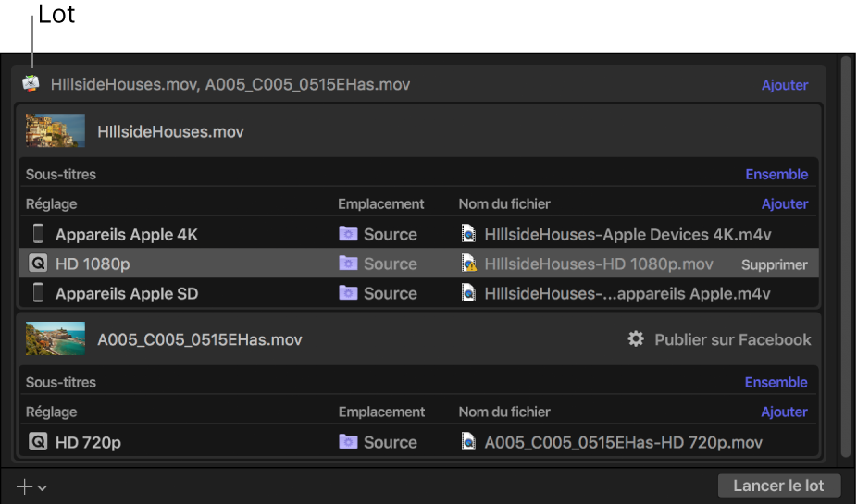Click the vertical scrollbar on the right

pos(844,259)
